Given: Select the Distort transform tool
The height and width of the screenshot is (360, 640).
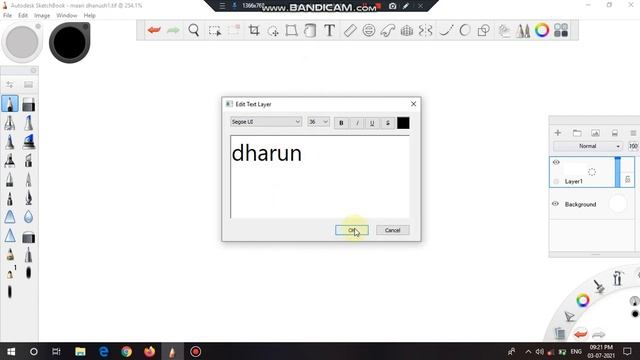Looking at the screenshot, I should click(291, 31).
